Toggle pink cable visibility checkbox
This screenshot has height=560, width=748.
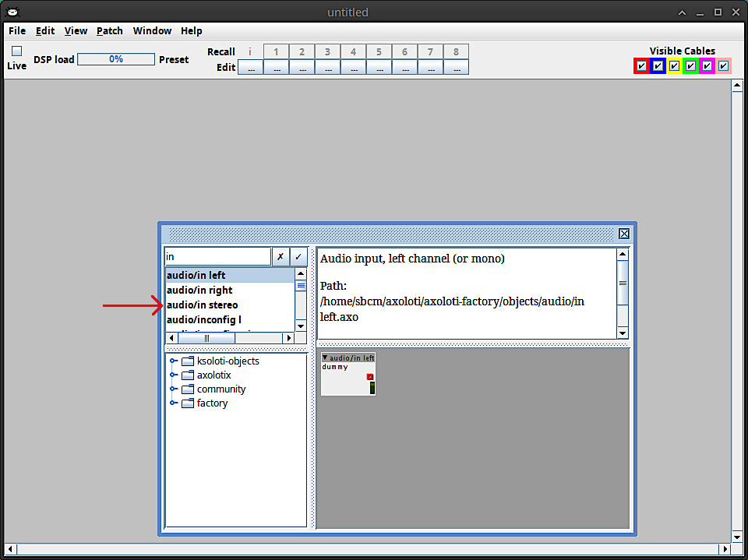723,66
